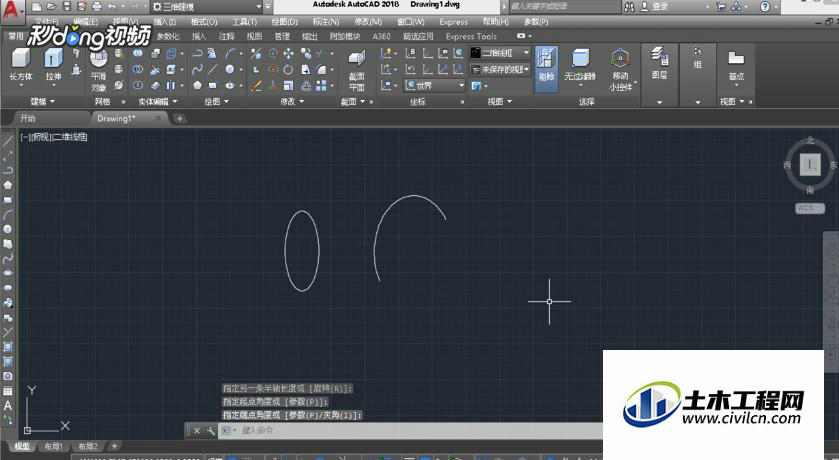Open the 格式(O) menu

point(204,22)
